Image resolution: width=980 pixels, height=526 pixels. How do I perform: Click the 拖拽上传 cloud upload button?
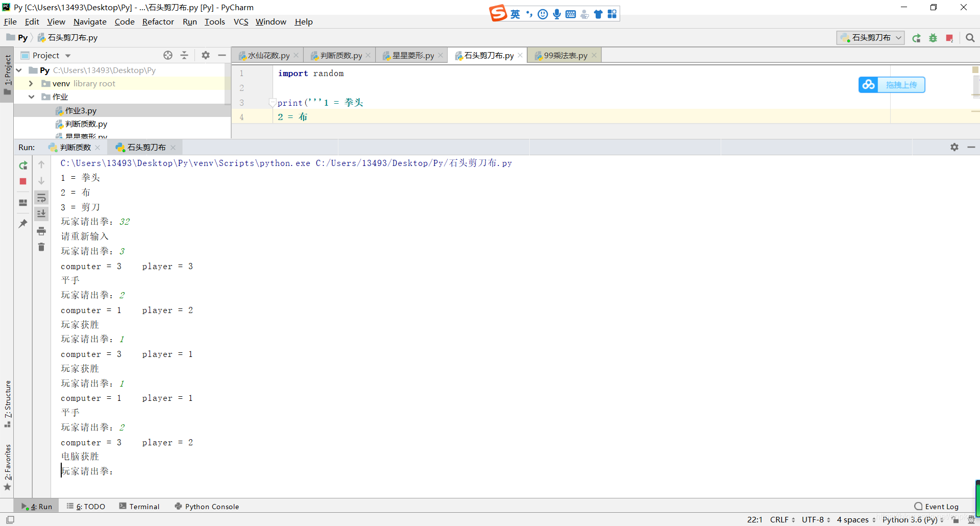click(892, 85)
